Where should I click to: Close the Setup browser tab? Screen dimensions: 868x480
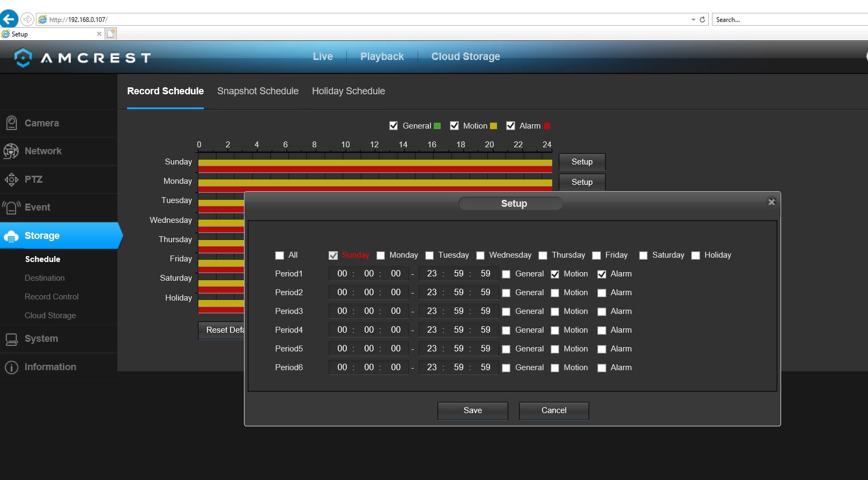[x=99, y=34]
